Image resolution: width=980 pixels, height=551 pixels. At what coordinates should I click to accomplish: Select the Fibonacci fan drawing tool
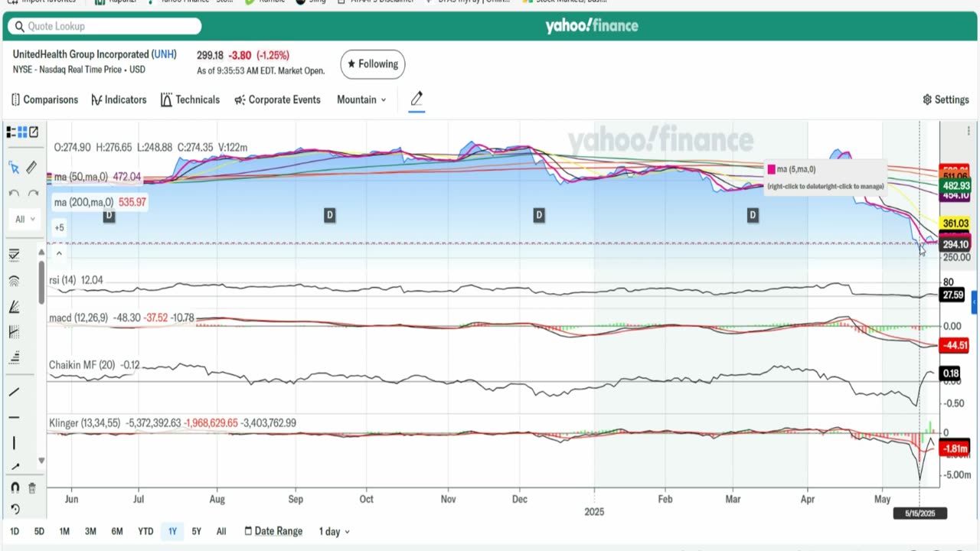14,307
